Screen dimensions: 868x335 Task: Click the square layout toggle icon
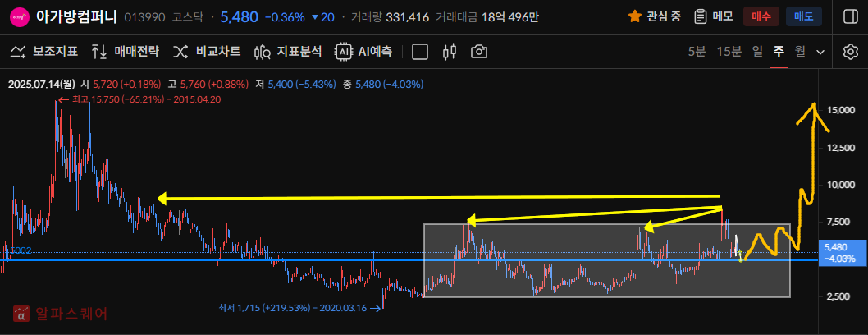click(420, 52)
